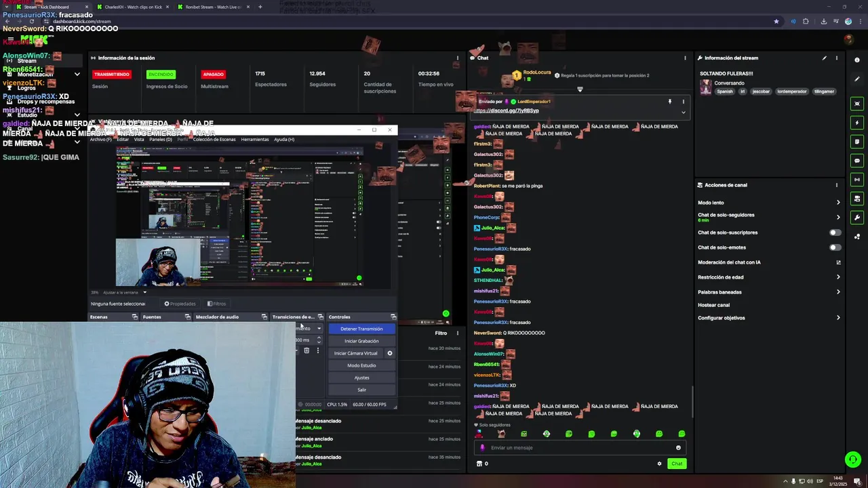This screenshot has height=488, width=868.
Task: Undock the OBS Controles panel
Action: 393,317
